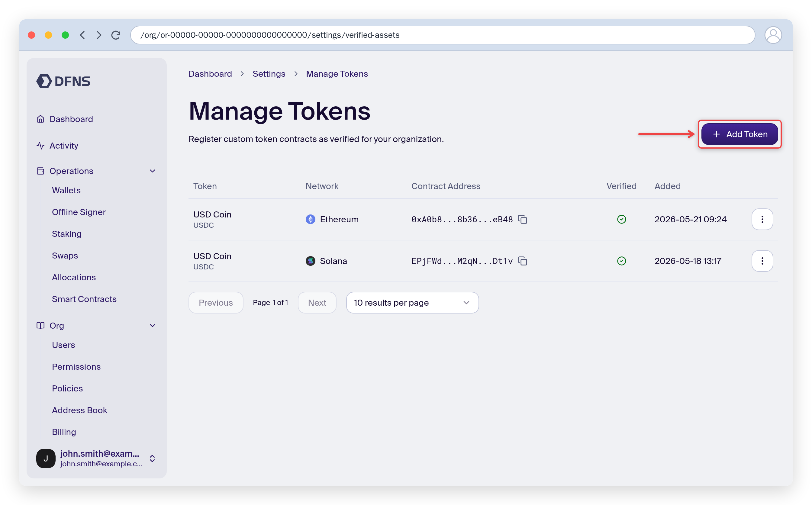Image resolution: width=812 pixels, height=505 pixels.
Task: Click the Ethereum network icon
Action: tap(310, 219)
